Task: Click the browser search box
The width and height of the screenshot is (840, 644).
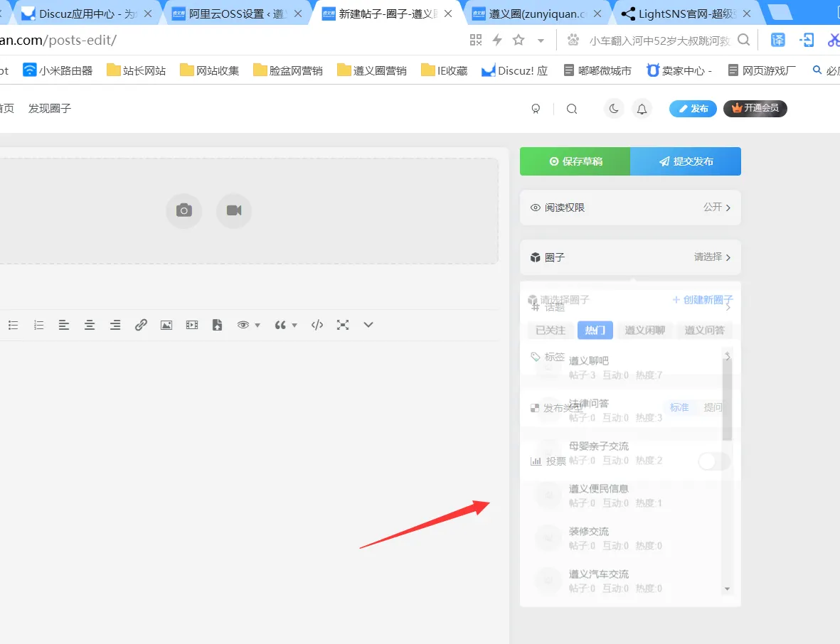Action: pyautogui.click(x=660, y=41)
